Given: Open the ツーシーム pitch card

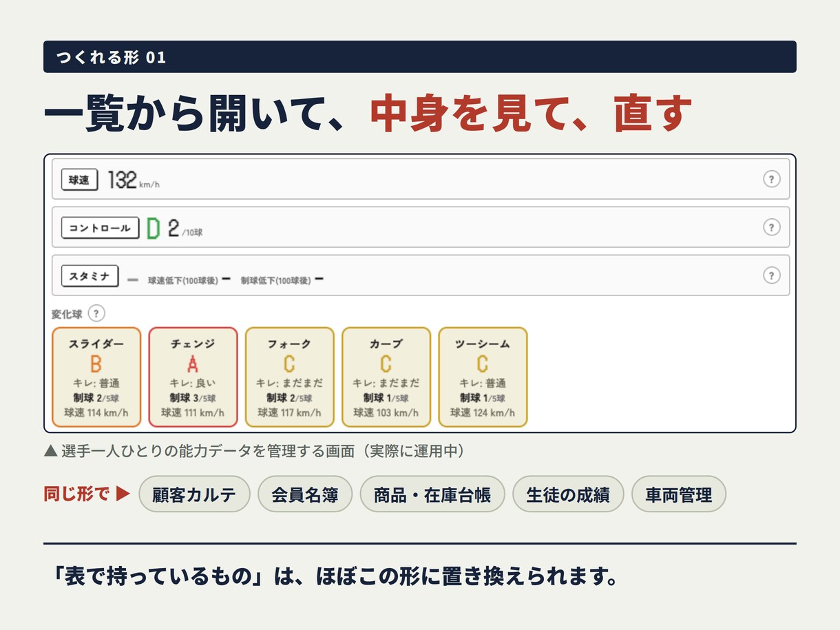Looking at the screenshot, I should (x=483, y=377).
